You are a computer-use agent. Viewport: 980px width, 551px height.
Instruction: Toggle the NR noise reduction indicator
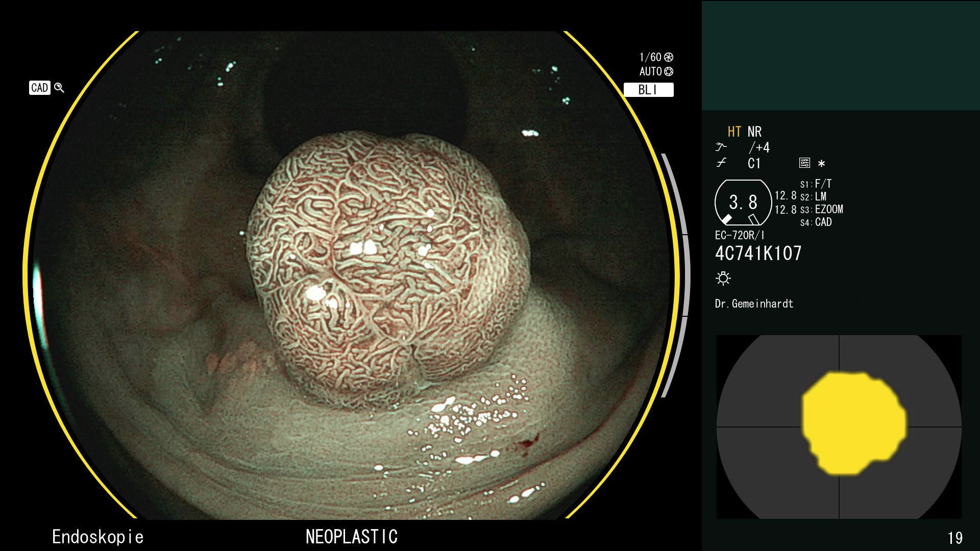(x=754, y=132)
